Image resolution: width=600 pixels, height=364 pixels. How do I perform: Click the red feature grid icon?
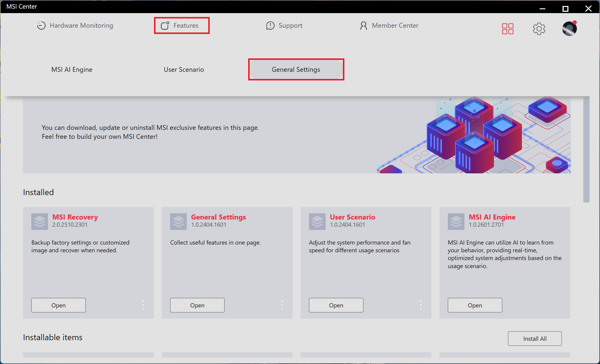point(508,29)
